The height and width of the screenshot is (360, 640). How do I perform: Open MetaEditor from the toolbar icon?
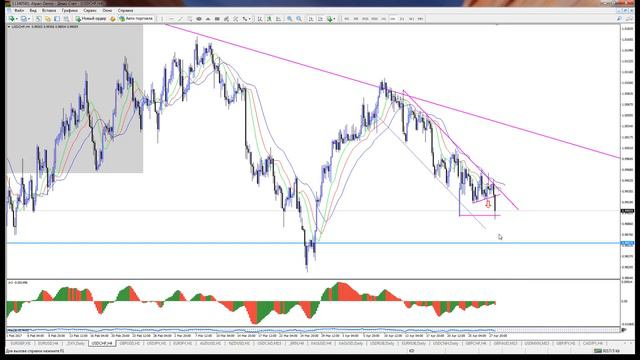click(113, 18)
